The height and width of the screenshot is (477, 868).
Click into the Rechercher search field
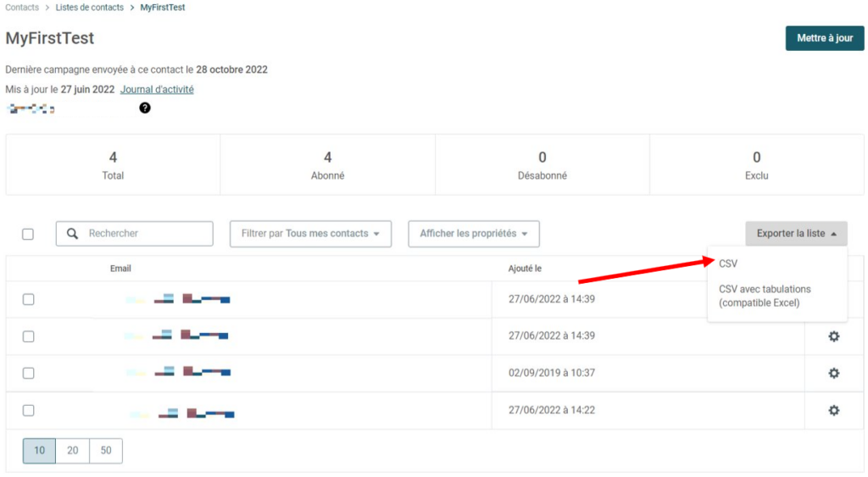point(135,234)
